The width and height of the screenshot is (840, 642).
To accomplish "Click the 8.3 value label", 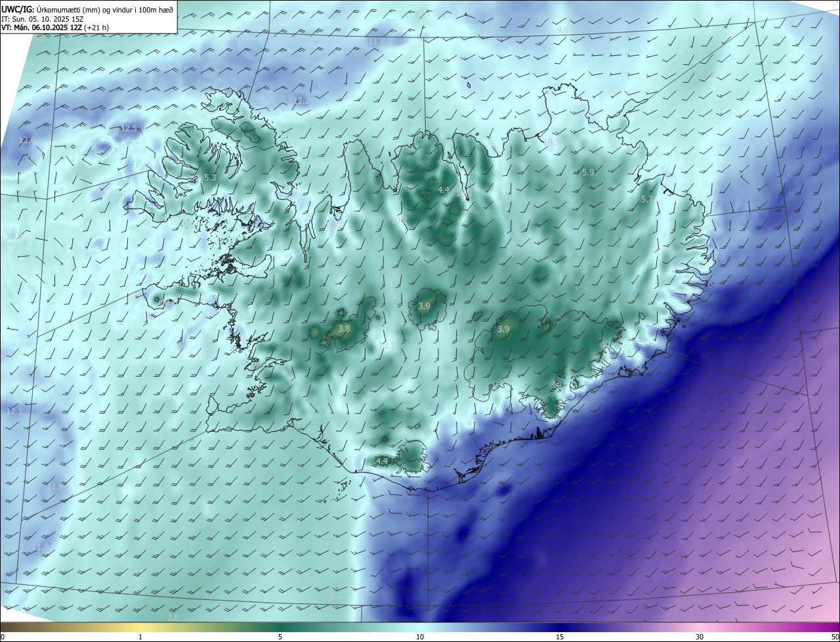I will (335, 595).
